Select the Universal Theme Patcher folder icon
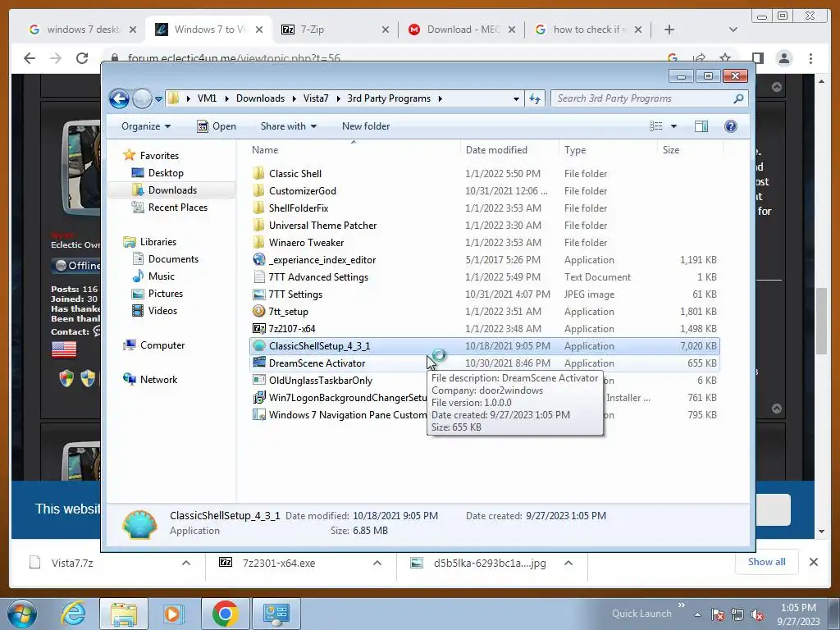 click(x=258, y=225)
